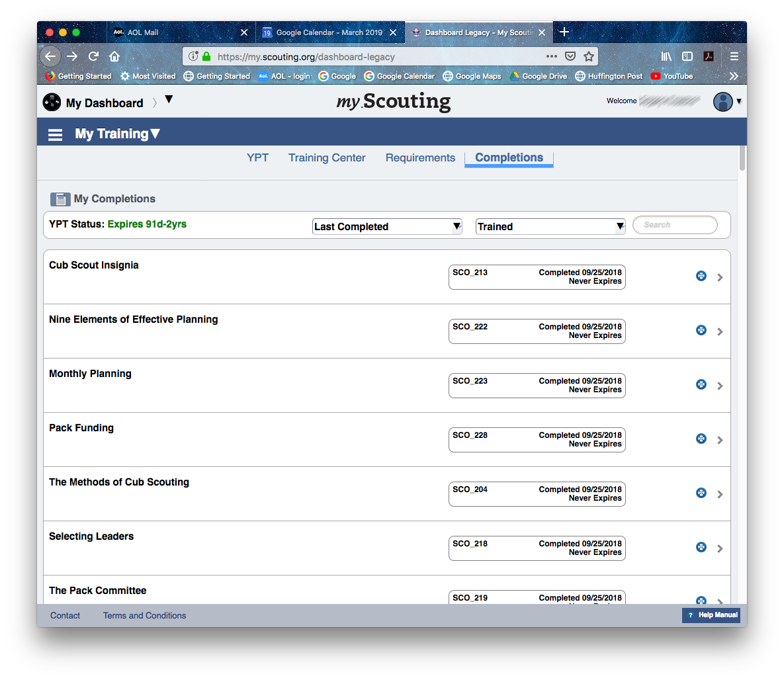Open the user profile avatar
Viewport: 784px width, 680px height.
pos(722,101)
